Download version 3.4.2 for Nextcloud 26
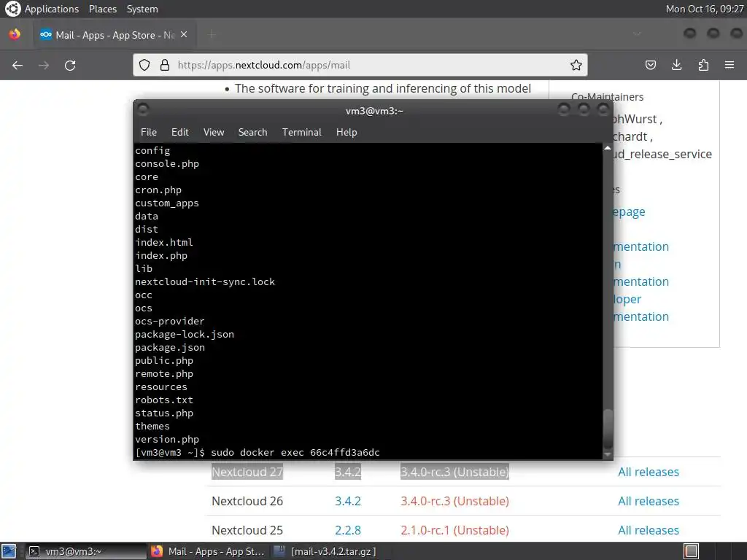The image size is (747, 560). coord(348,501)
